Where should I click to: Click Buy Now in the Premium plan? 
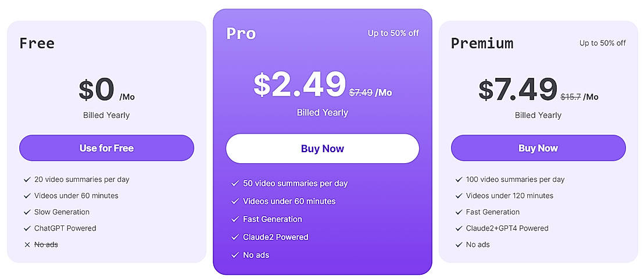coord(538,148)
